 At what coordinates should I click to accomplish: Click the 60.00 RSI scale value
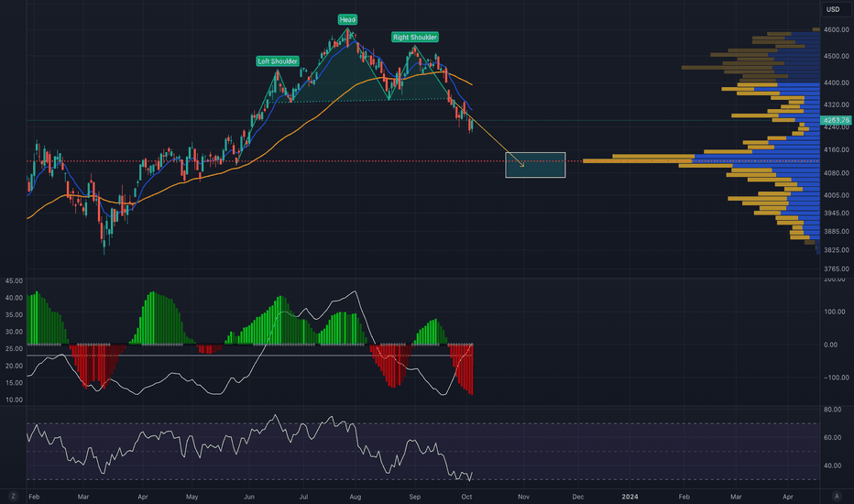[833, 437]
